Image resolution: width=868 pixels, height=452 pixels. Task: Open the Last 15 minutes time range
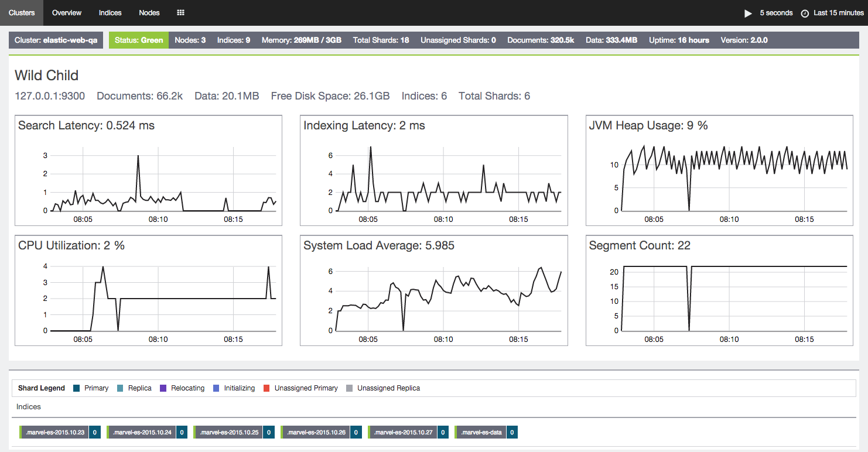(838, 13)
